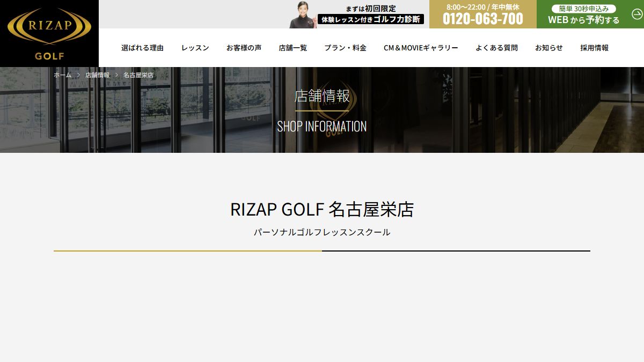Click the woman trainer photo in banner
Screen dimensions: 644x362
point(303,14)
